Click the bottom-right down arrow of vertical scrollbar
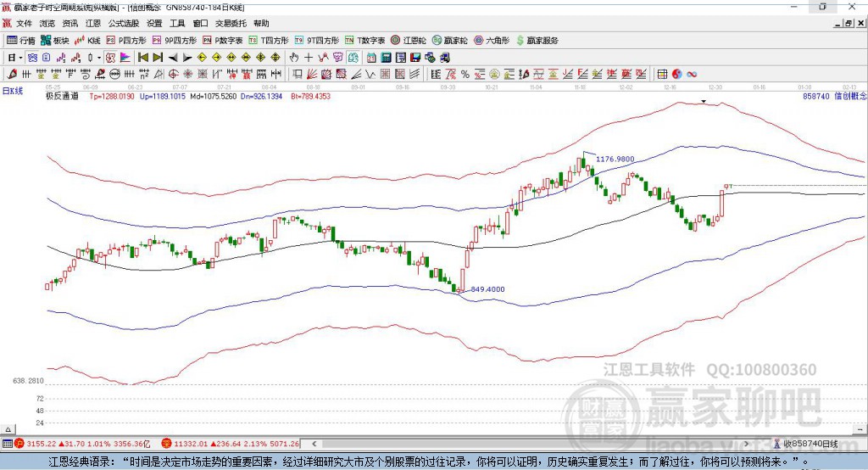The image size is (868, 470). pos(861,429)
